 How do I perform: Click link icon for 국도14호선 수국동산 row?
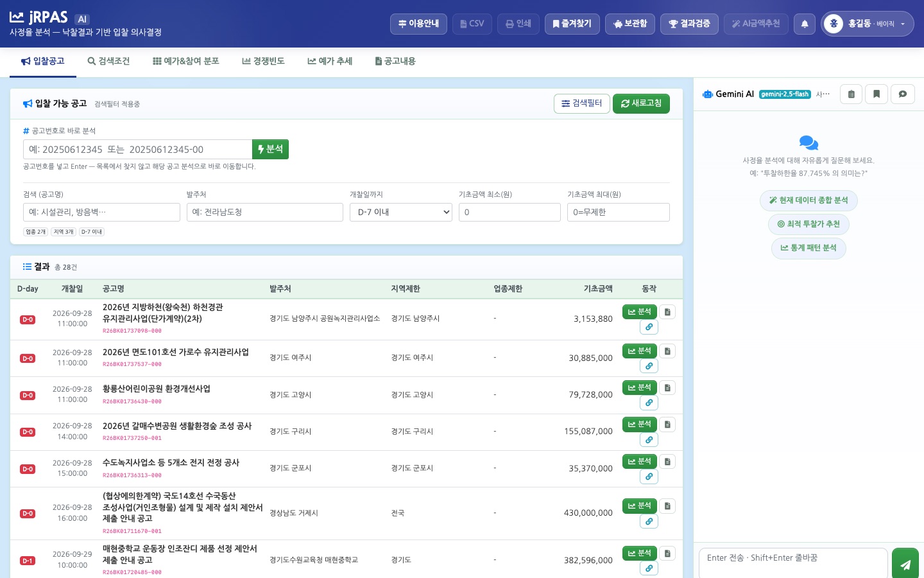649,521
